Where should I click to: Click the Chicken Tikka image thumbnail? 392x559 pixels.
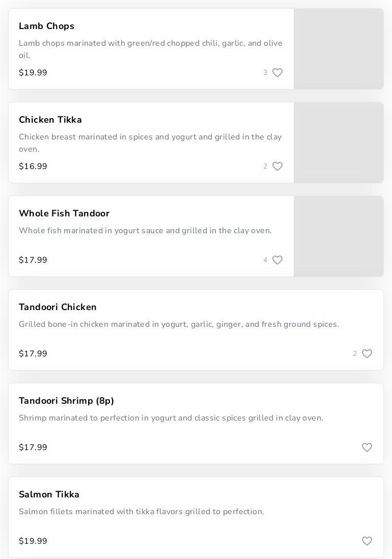click(339, 143)
